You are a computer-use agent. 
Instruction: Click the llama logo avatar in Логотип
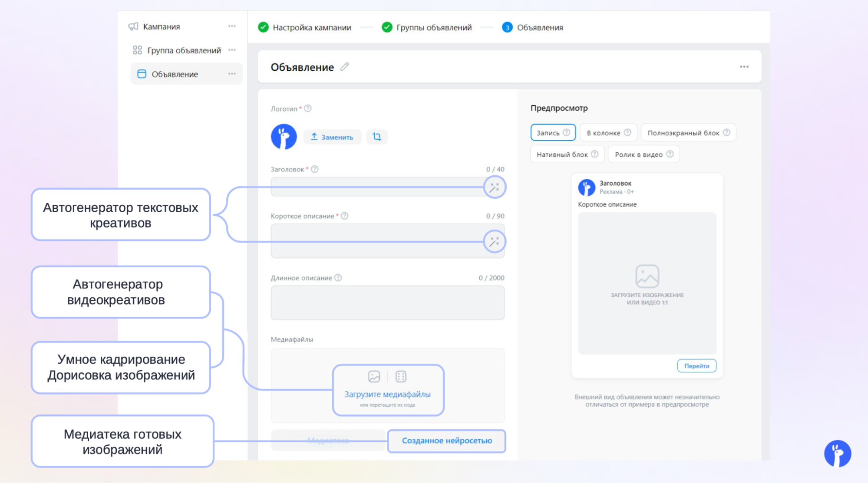point(284,137)
